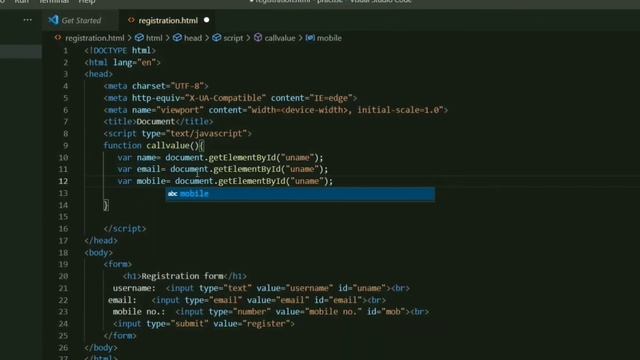Switch to the registration.html tab
The image size is (640, 360).
(x=168, y=20)
